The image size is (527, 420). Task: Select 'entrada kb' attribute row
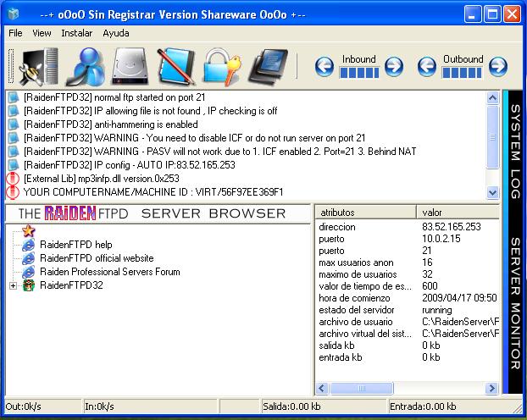point(407,357)
